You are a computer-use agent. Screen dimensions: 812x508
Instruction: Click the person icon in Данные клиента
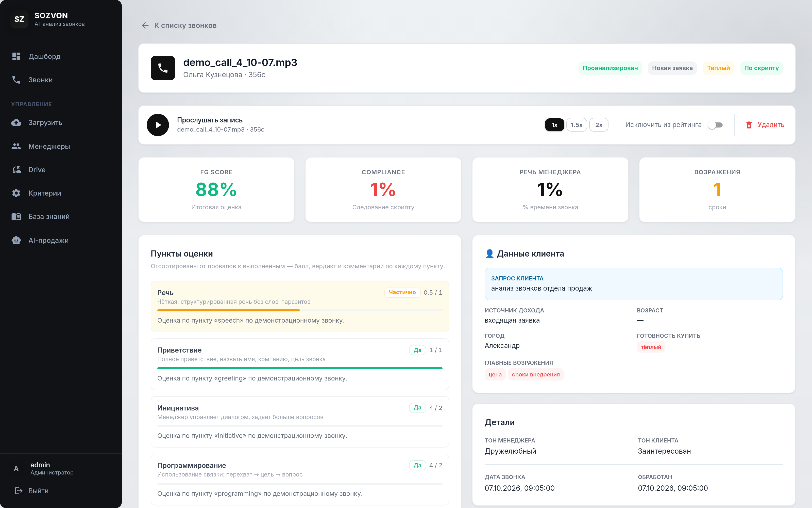pos(489,254)
